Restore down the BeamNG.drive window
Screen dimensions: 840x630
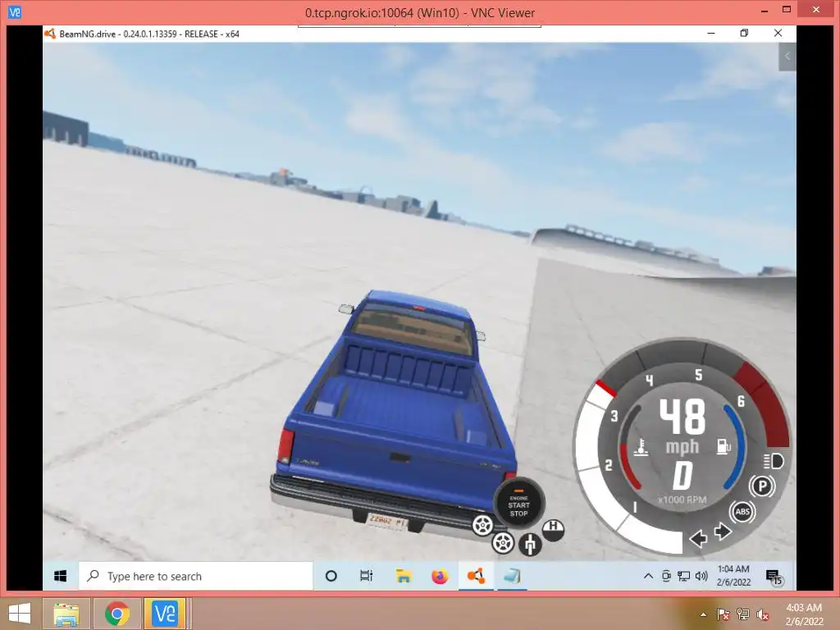pos(744,33)
